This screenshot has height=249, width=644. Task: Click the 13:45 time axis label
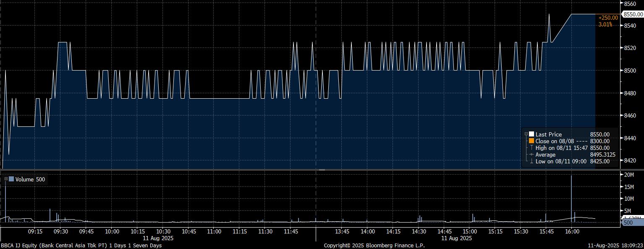342,231
